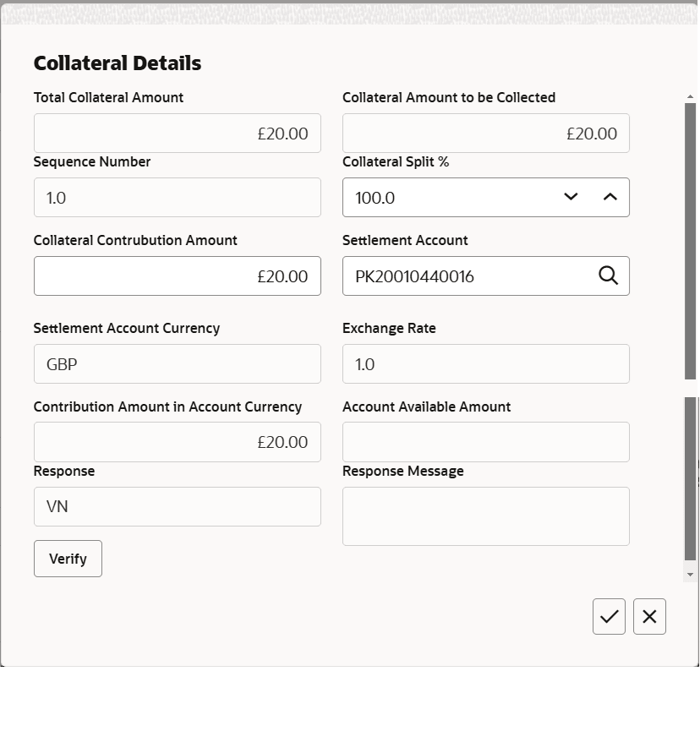
Task: Increase Collateral Split % with up chevron
Action: tap(610, 197)
